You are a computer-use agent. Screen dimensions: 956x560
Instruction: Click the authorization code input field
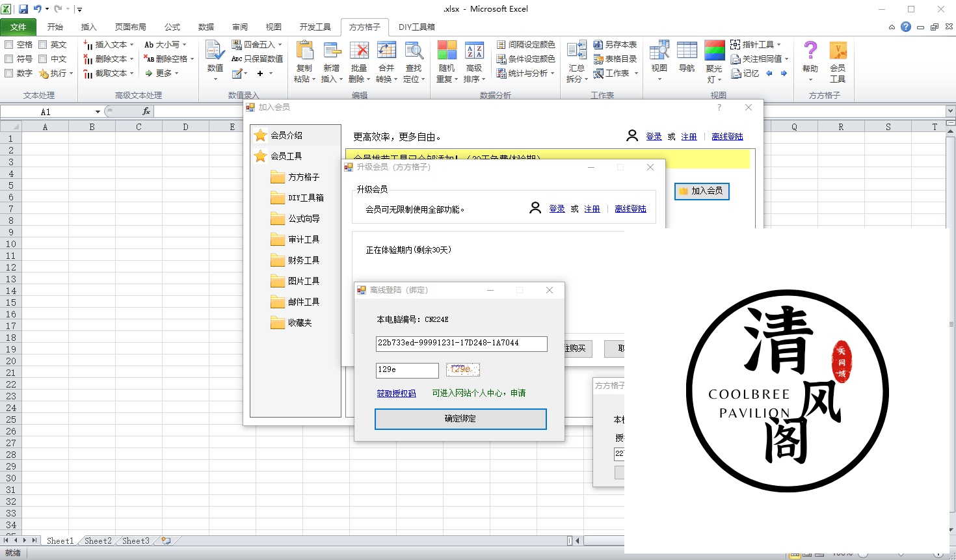click(462, 343)
